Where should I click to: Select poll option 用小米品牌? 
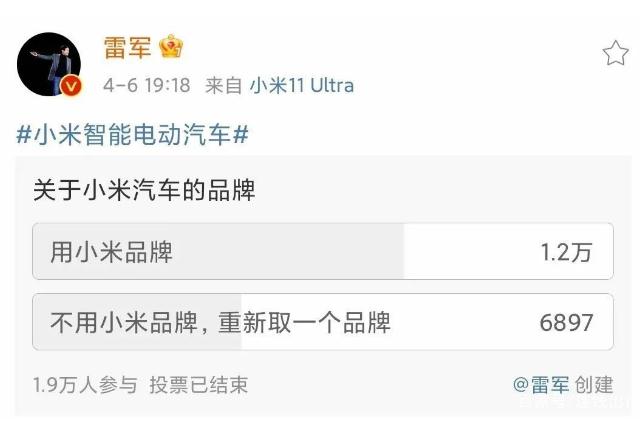[323, 251]
